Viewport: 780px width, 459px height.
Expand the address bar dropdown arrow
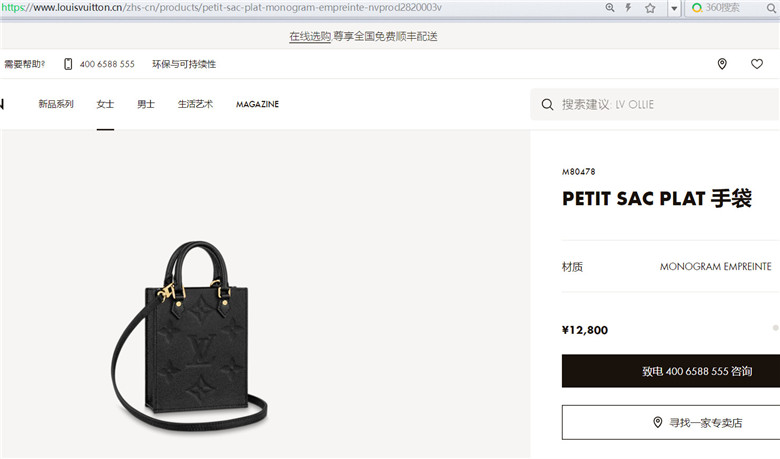point(674,8)
